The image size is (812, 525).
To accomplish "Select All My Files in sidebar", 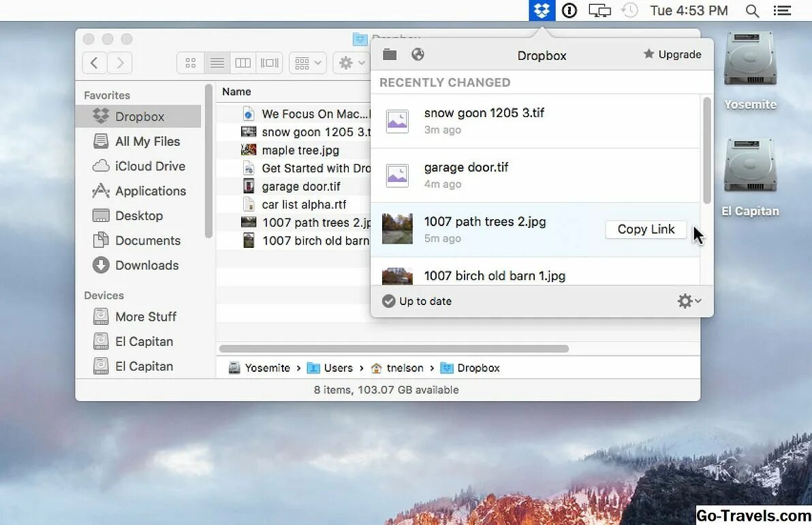I will 138,142.
